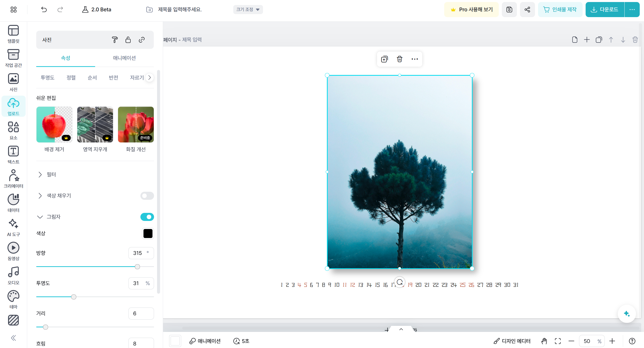
Task: Click the share icon in top bar
Action: coord(527,10)
